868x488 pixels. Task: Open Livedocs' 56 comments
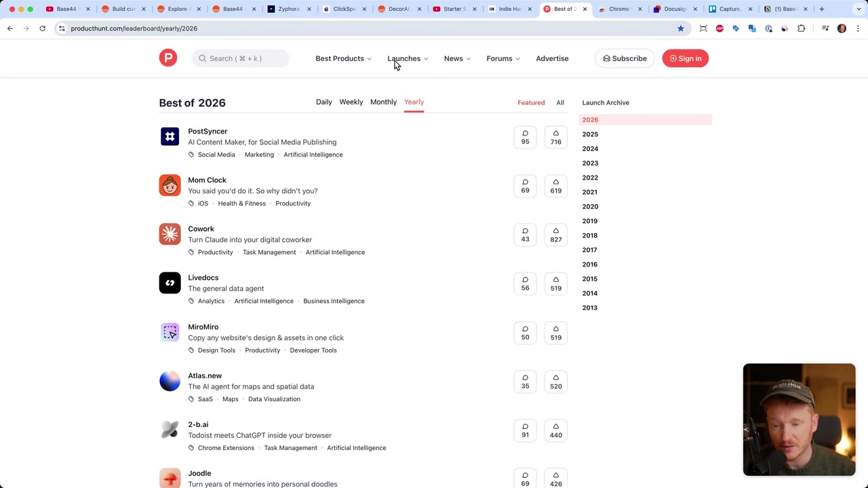tap(525, 284)
